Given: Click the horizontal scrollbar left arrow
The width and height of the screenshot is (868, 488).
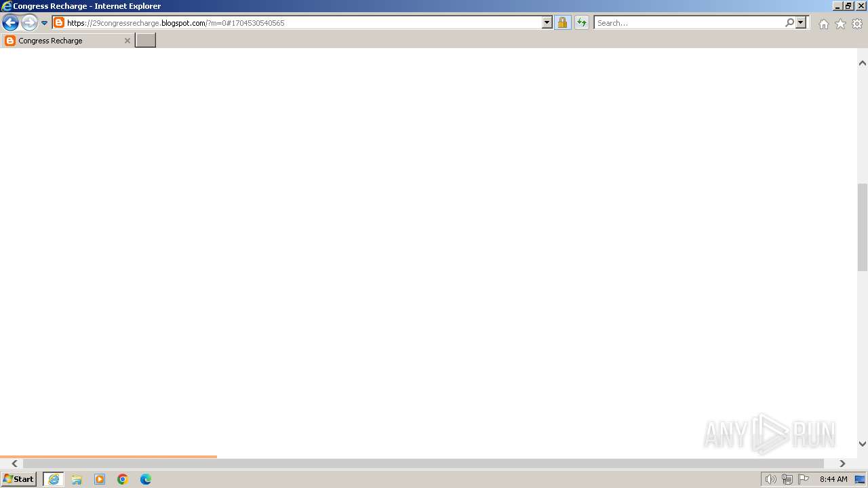Looking at the screenshot, I should (14, 464).
